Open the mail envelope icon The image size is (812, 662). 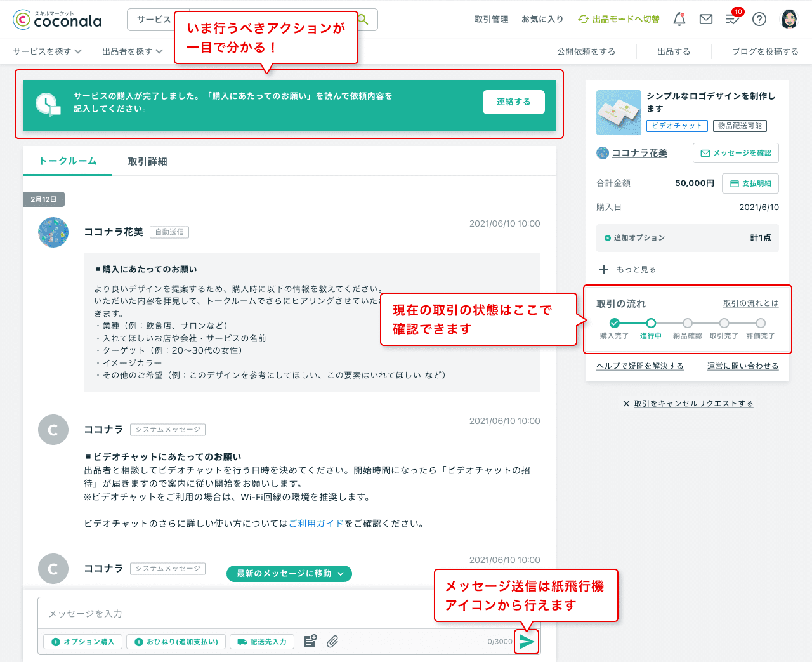pos(705,19)
